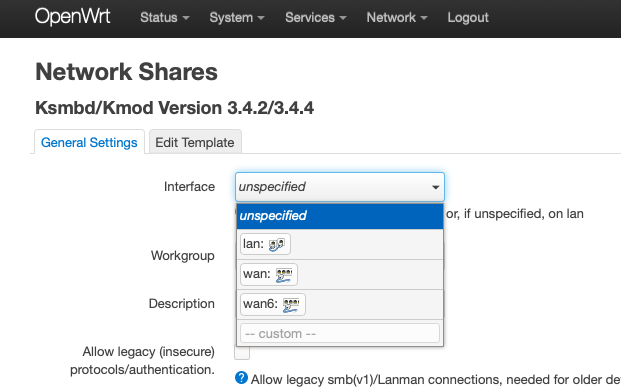Select the lan: option in dropdown

click(x=340, y=244)
